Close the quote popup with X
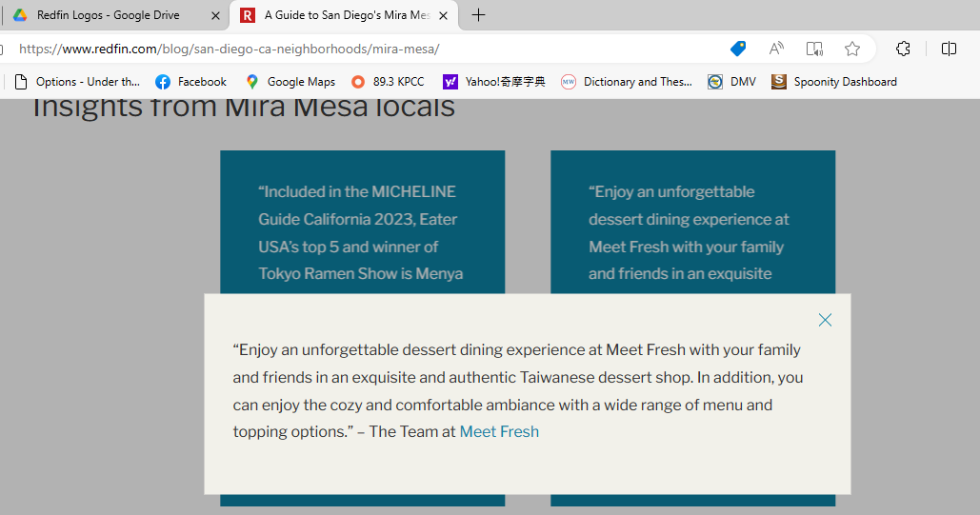 825,320
